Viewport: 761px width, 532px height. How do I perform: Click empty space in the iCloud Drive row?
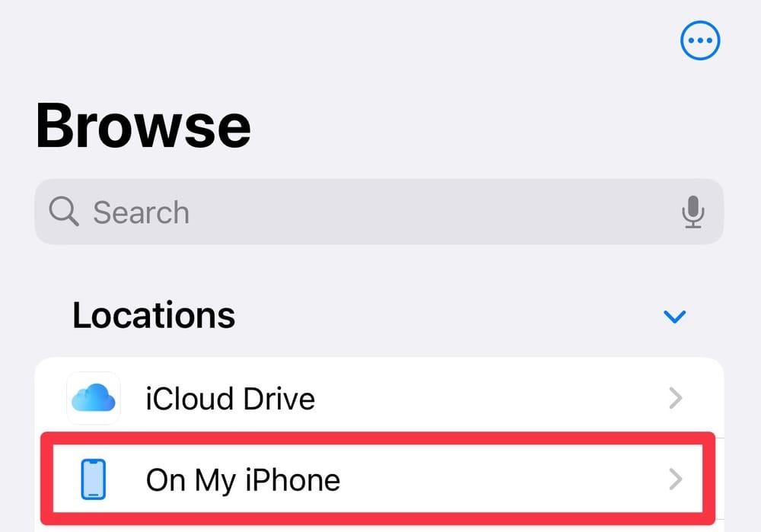[487, 398]
